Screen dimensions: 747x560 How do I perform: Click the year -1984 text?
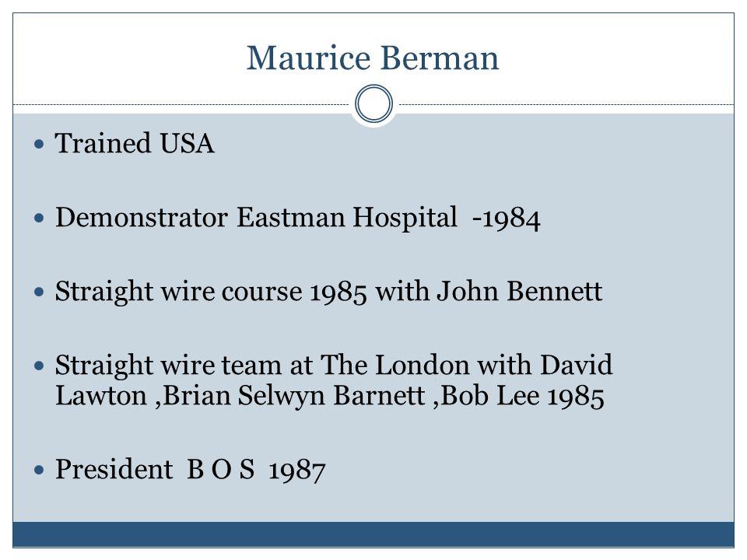click(x=506, y=219)
